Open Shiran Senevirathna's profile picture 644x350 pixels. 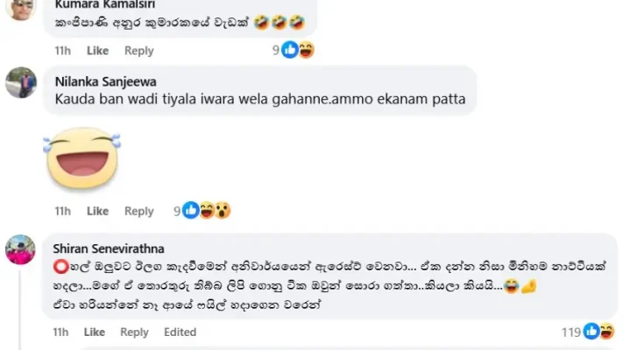click(21, 250)
